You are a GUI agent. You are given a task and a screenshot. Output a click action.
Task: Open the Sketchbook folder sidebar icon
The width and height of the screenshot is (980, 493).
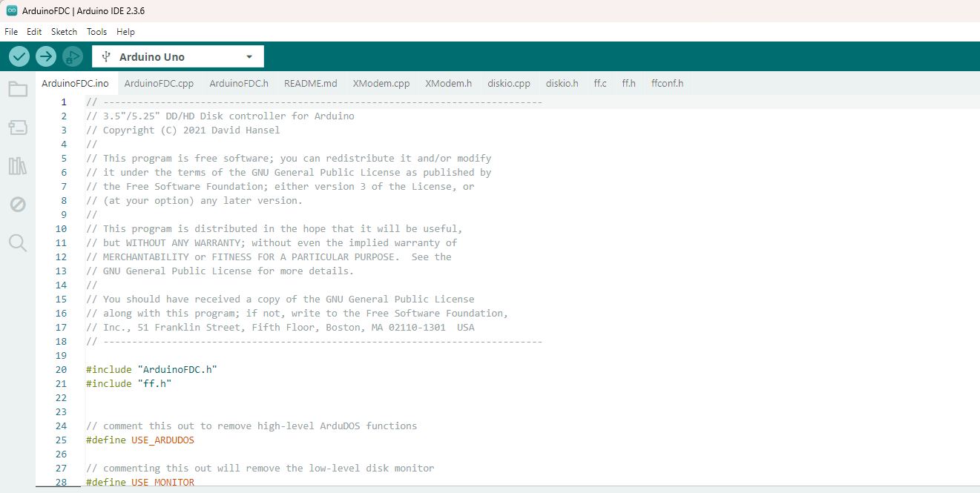tap(18, 90)
